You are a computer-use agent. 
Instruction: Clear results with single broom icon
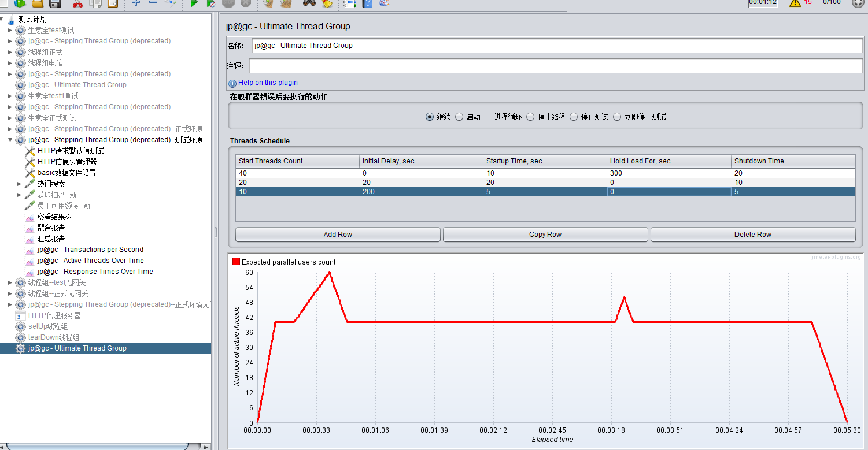tap(268, 3)
